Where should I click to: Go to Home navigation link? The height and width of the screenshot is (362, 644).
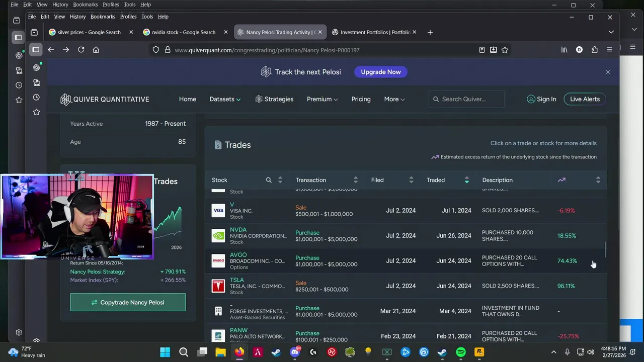188,99
